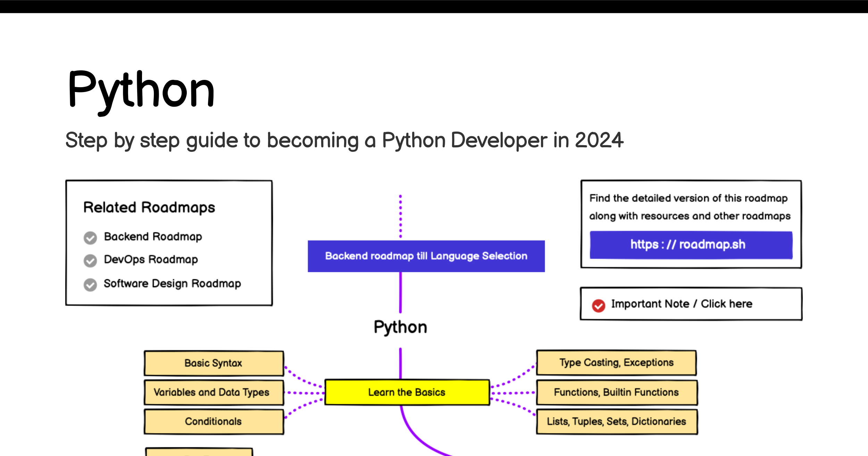Select the Variables and Data Types topic
868x456 pixels.
pyautogui.click(x=214, y=392)
